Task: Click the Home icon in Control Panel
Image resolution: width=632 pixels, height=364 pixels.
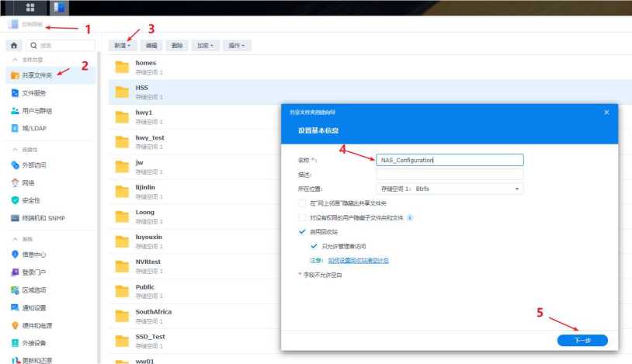Action: [x=14, y=46]
